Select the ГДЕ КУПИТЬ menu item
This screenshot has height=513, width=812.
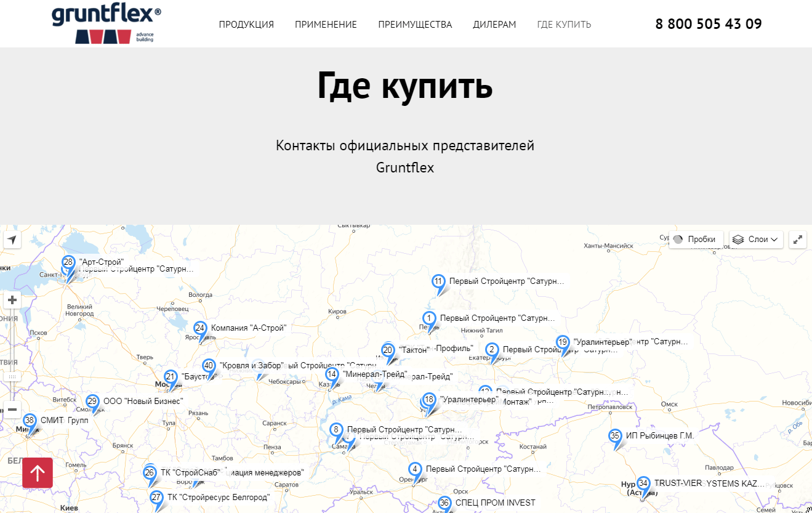[564, 25]
